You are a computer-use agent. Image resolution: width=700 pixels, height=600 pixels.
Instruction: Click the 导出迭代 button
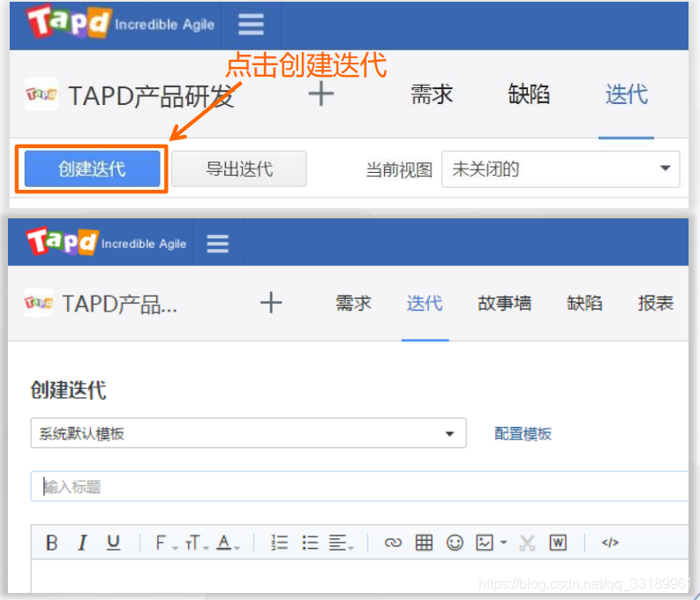coord(239,169)
